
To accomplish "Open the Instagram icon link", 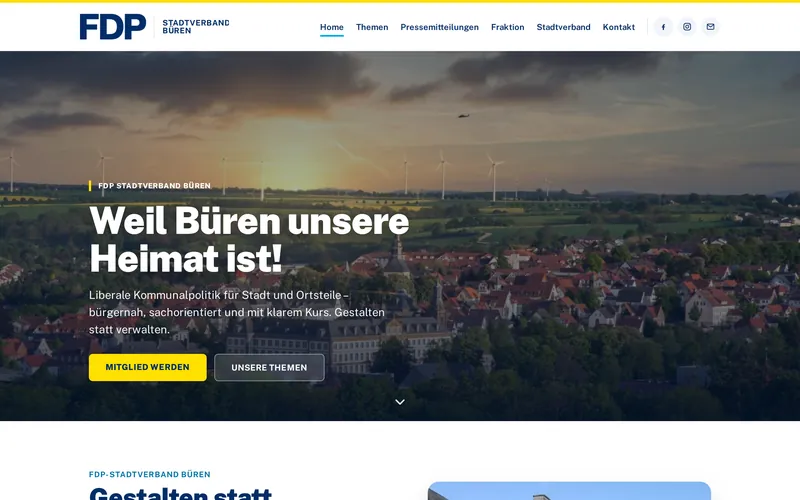I will [687, 27].
